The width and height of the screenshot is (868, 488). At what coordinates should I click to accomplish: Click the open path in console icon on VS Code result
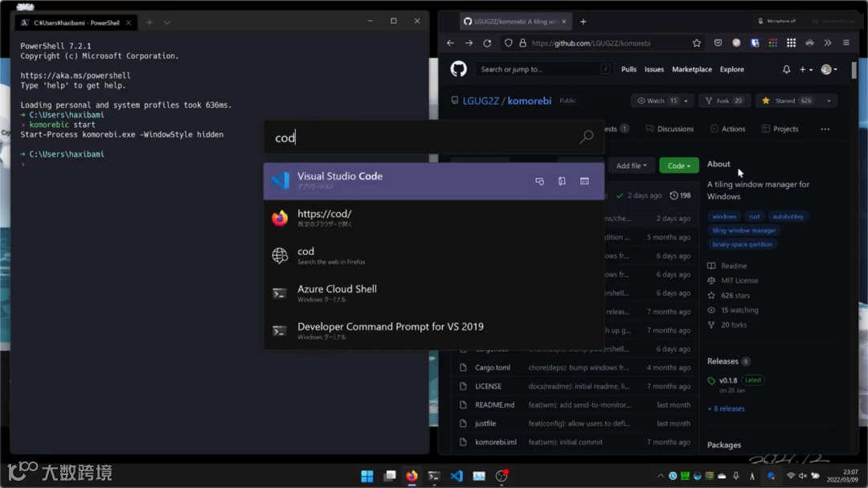pyautogui.click(x=584, y=181)
